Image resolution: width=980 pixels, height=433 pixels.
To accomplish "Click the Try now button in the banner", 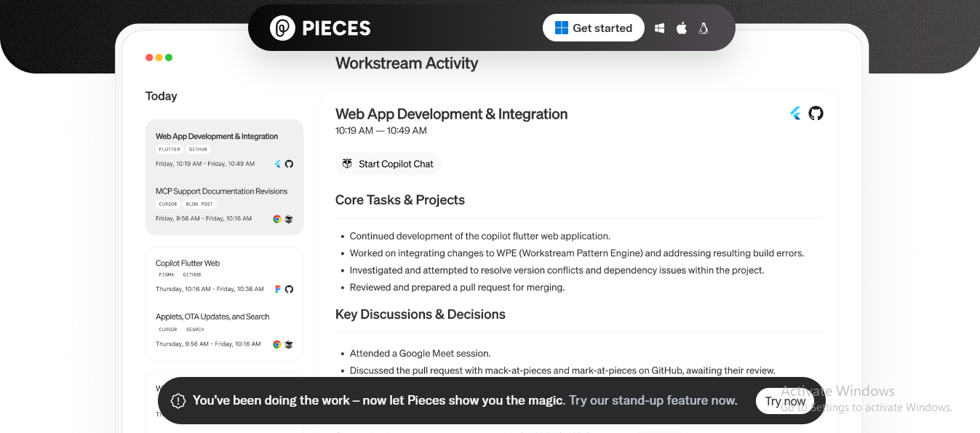I will (785, 401).
